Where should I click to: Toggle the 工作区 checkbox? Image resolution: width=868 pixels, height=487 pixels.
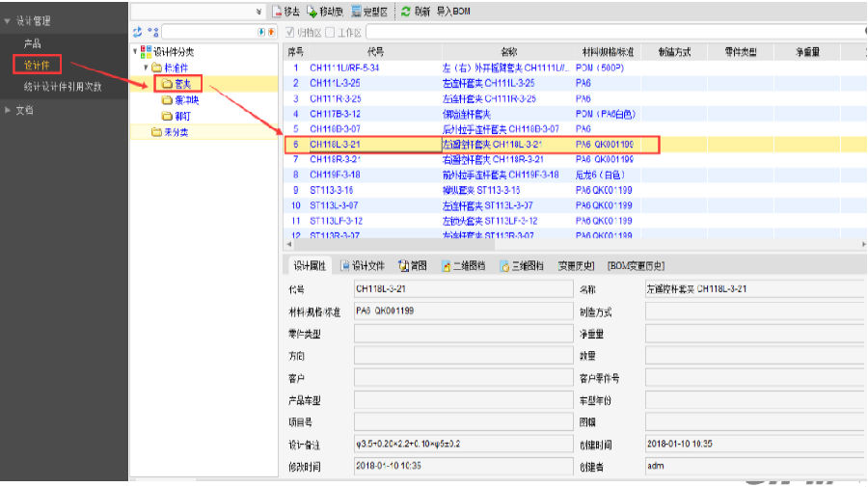pyautogui.click(x=330, y=33)
